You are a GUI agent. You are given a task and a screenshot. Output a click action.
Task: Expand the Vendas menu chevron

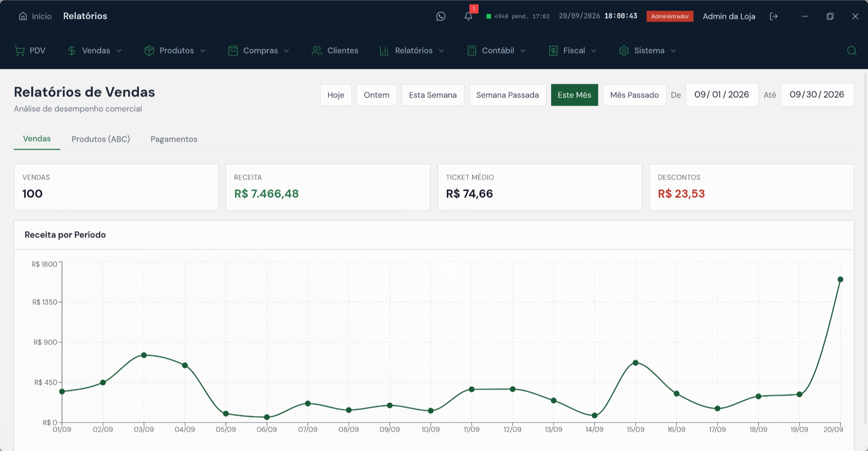(x=119, y=51)
